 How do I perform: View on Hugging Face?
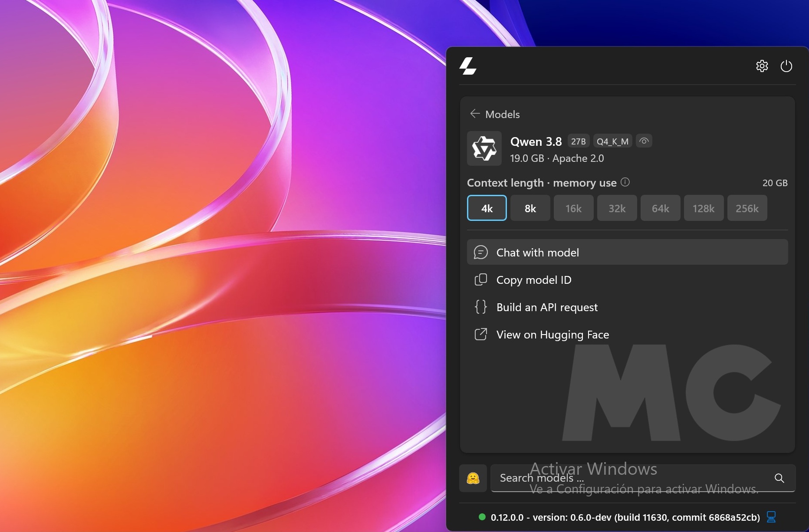click(x=628, y=335)
